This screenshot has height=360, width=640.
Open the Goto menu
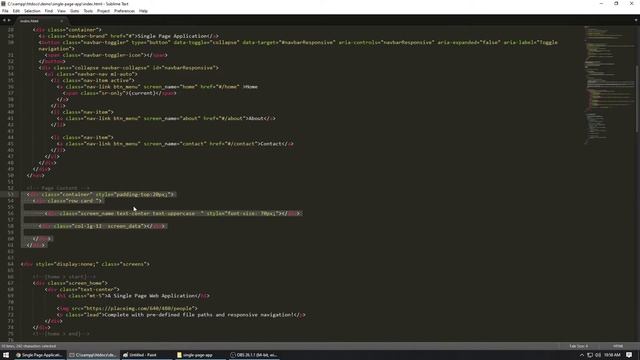tap(74, 11)
